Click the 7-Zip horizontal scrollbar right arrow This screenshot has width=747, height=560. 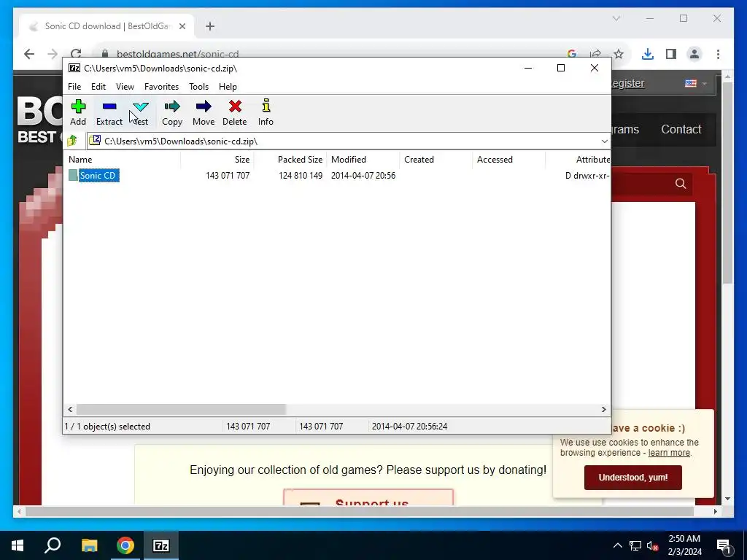pyautogui.click(x=603, y=410)
